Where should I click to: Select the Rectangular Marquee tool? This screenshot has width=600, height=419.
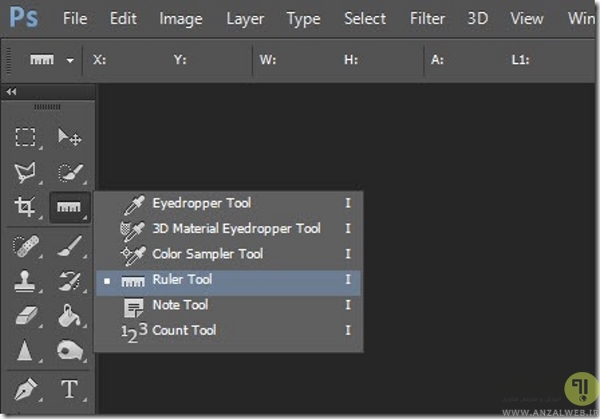25,137
